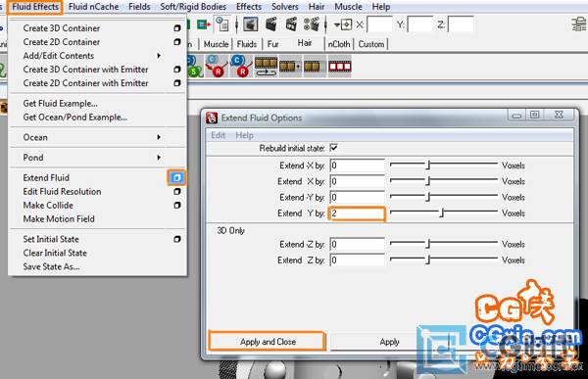Screen dimensions: 588x379
Task: Open the Fluid Effects menu
Action: [x=35, y=7]
